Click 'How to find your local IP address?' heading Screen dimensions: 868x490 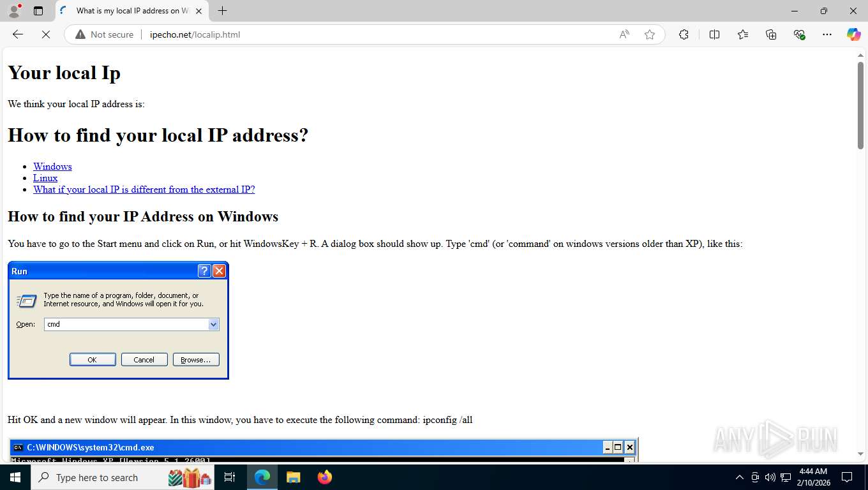[x=158, y=135]
